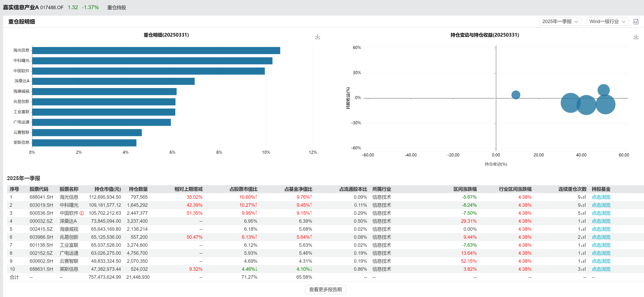Image resolution: width=644 pixels, height=297 pixels.
Task: Open stock code 688041.SH link
Action: click(x=41, y=197)
